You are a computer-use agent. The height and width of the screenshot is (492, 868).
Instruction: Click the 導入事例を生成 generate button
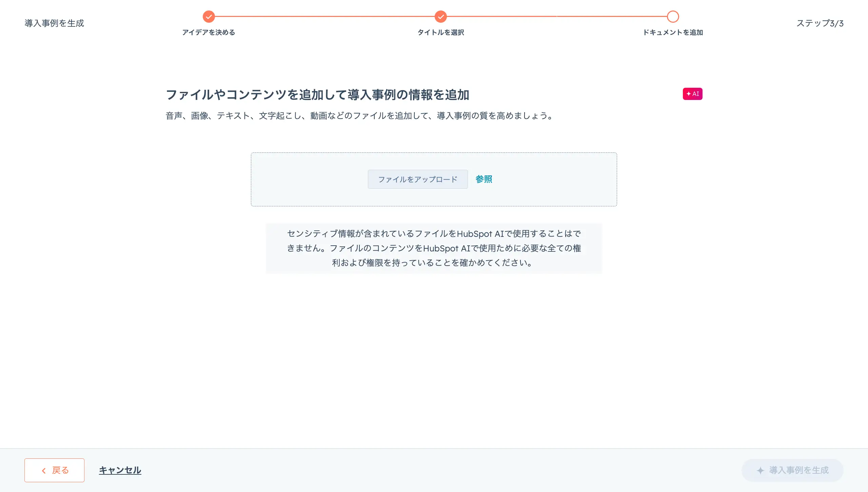click(792, 470)
